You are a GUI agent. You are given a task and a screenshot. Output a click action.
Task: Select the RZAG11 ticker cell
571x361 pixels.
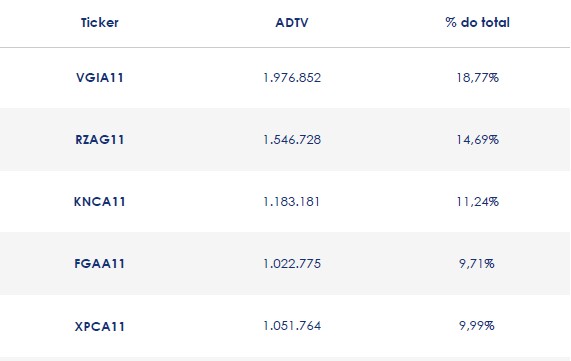click(99, 140)
